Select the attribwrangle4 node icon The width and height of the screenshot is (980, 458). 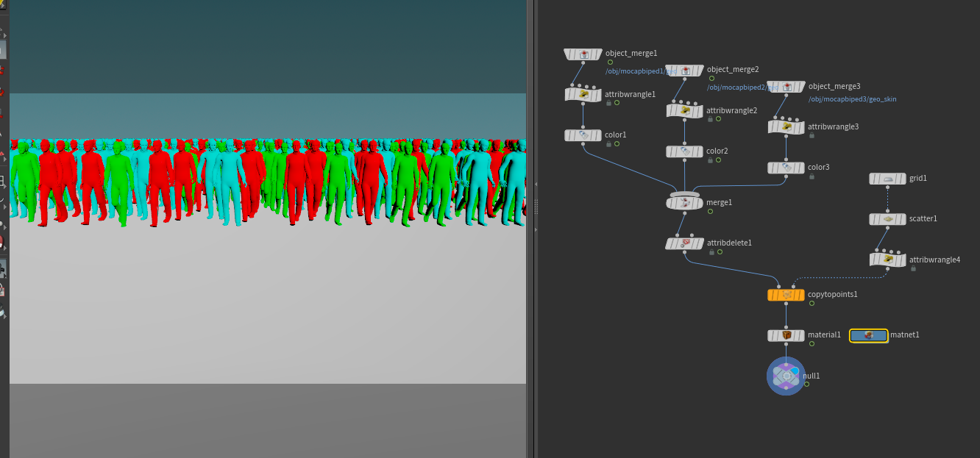pyautogui.click(x=888, y=260)
